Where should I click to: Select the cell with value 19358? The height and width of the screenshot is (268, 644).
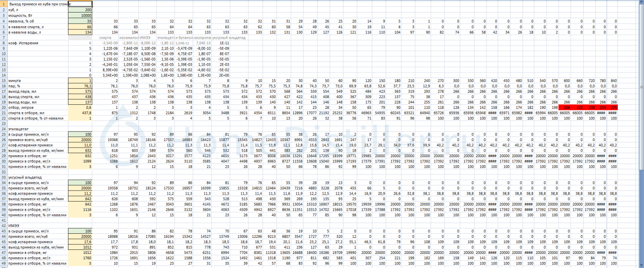coord(105,188)
